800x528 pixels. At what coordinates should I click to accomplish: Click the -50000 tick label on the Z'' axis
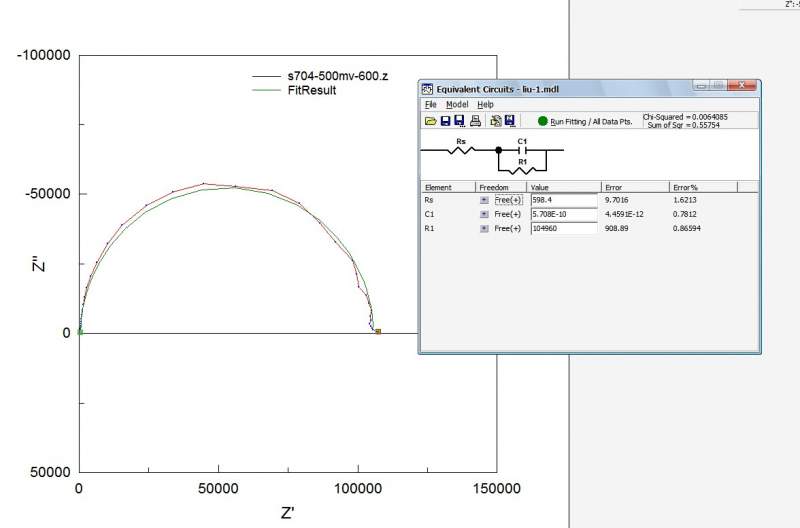pyautogui.click(x=47, y=194)
